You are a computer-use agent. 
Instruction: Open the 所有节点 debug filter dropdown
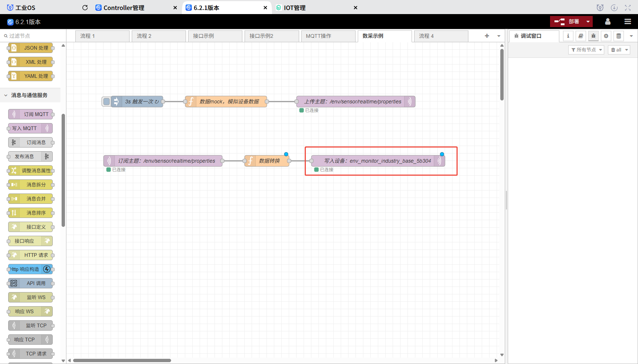[x=586, y=50]
